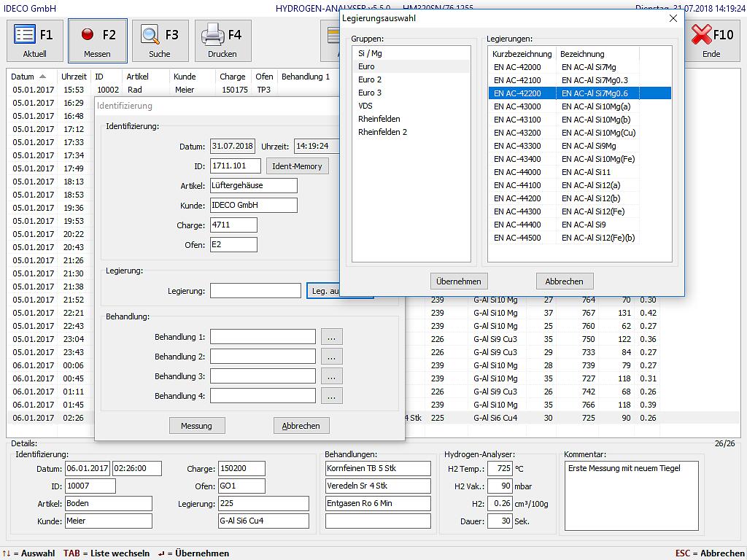The width and height of the screenshot is (747, 560).
Task: Click the F1 Aktuell toolbar button
Action: click(x=34, y=40)
